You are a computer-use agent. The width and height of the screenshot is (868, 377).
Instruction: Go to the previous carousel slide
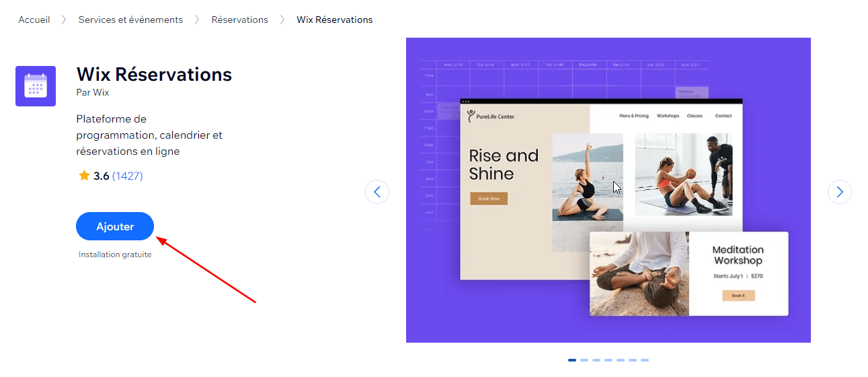[377, 192]
